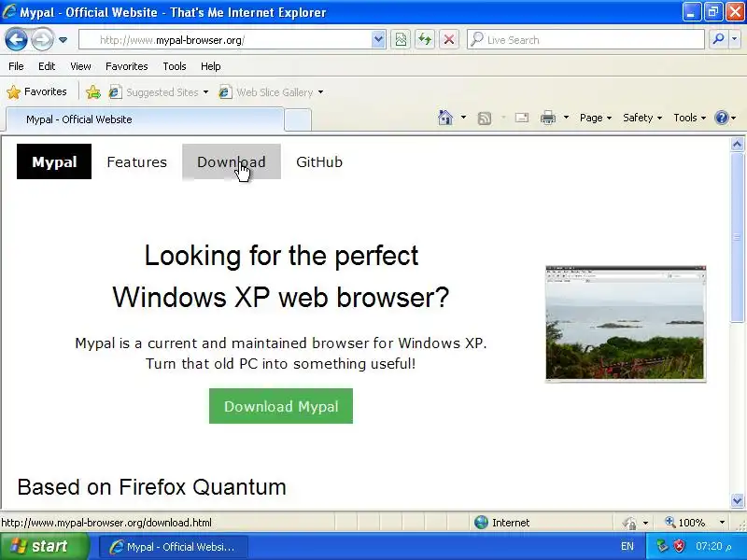This screenshot has height=560, width=747.
Task: Click the Print icon
Action: tap(548, 118)
